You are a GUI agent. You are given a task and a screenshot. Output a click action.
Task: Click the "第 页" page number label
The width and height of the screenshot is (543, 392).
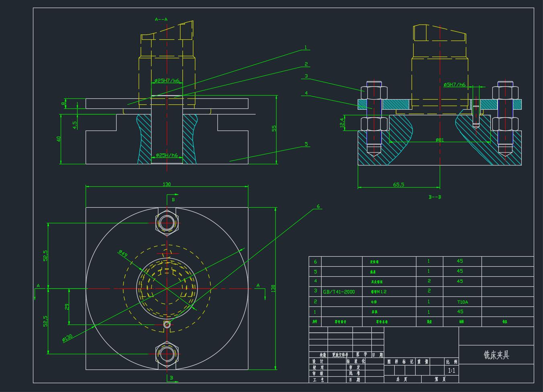coord(439,379)
